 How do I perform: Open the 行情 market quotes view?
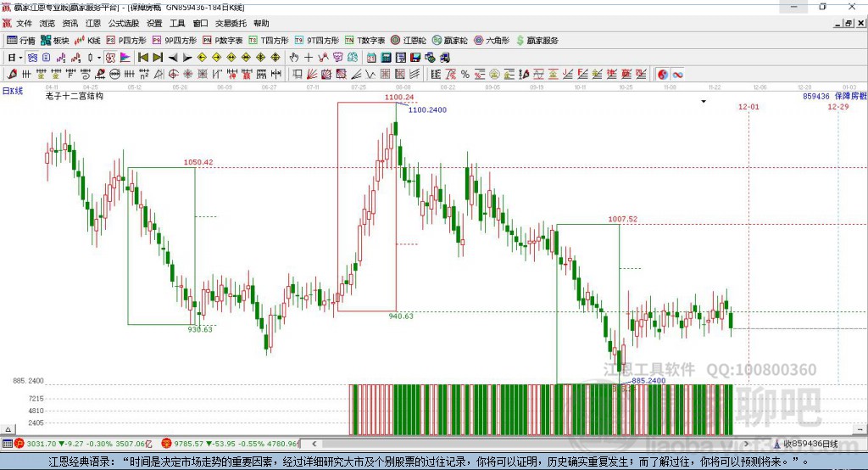coord(21,41)
